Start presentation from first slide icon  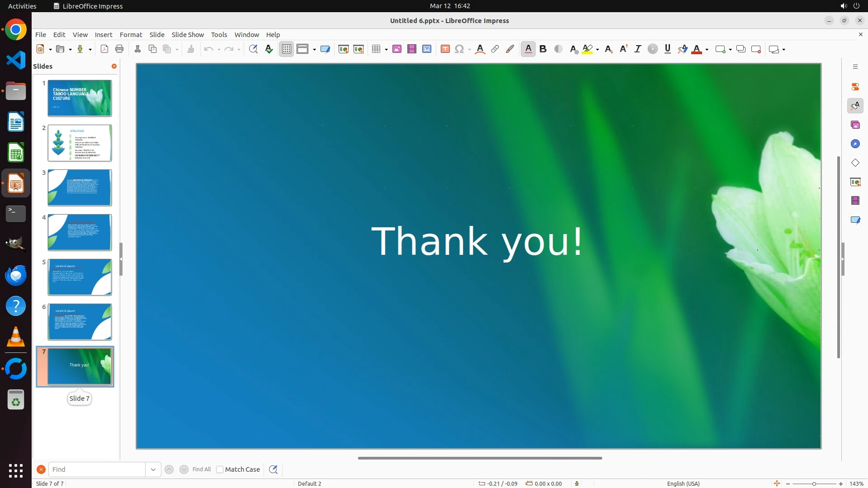pyautogui.click(x=344, y=49)
